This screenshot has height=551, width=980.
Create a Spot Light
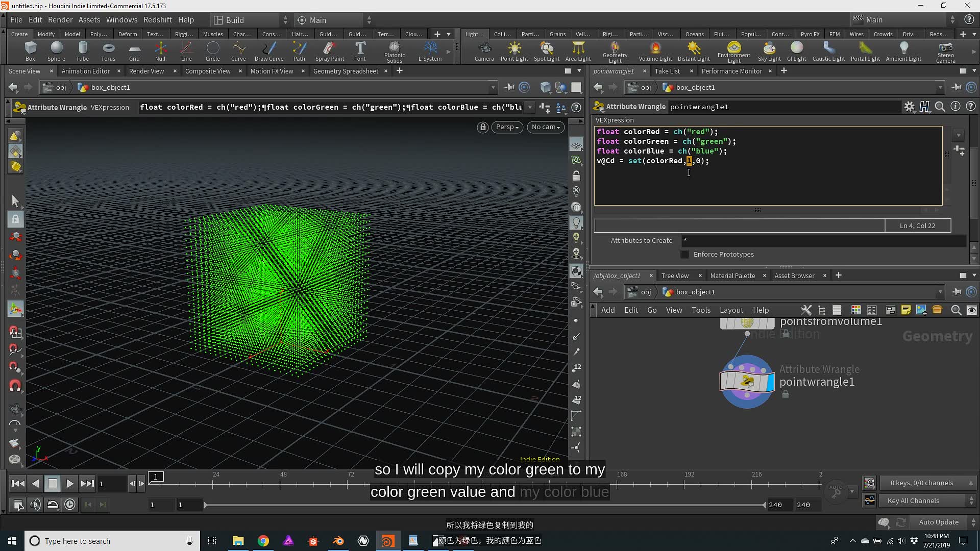(x=547, y=51)
